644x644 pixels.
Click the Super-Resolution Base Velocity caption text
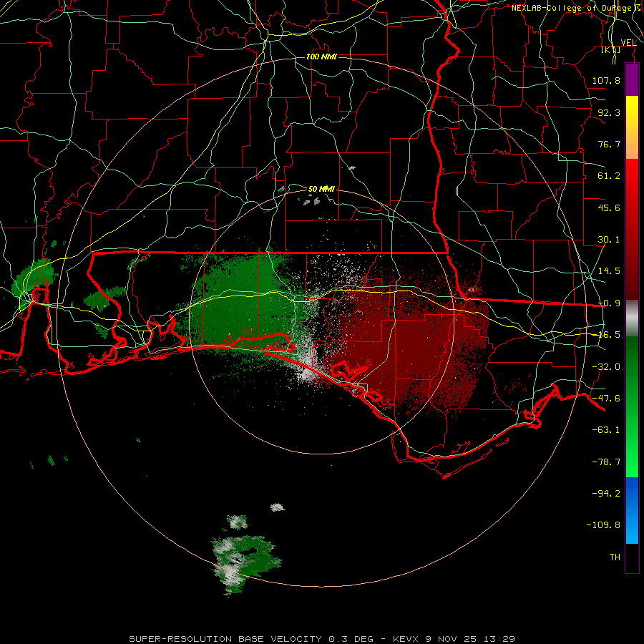pos(322,639)
